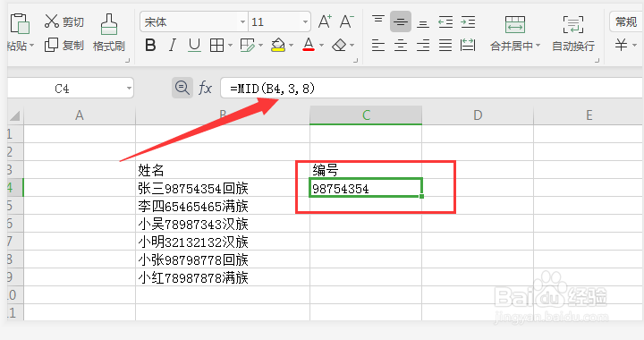This screenshot has width=644, height=340.
Task: Open alignment group dialog launcher
Action: click(597, 61)
